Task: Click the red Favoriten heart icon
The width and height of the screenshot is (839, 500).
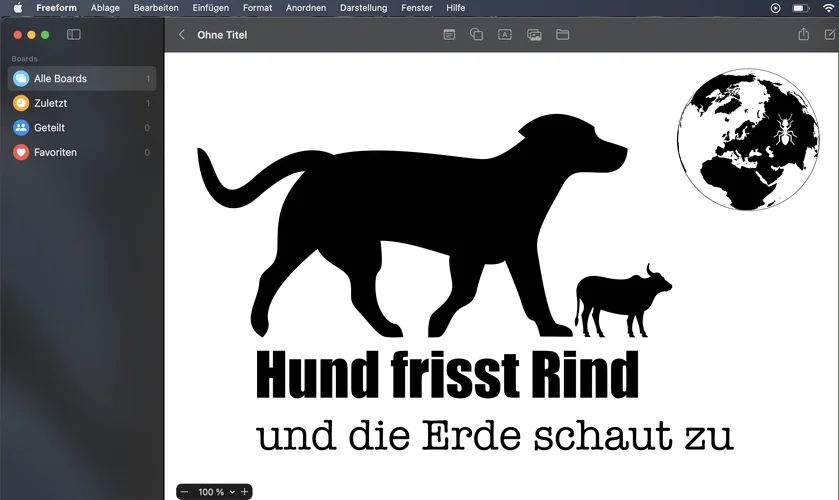Action: pyautogui.click(x=21, y=153)
